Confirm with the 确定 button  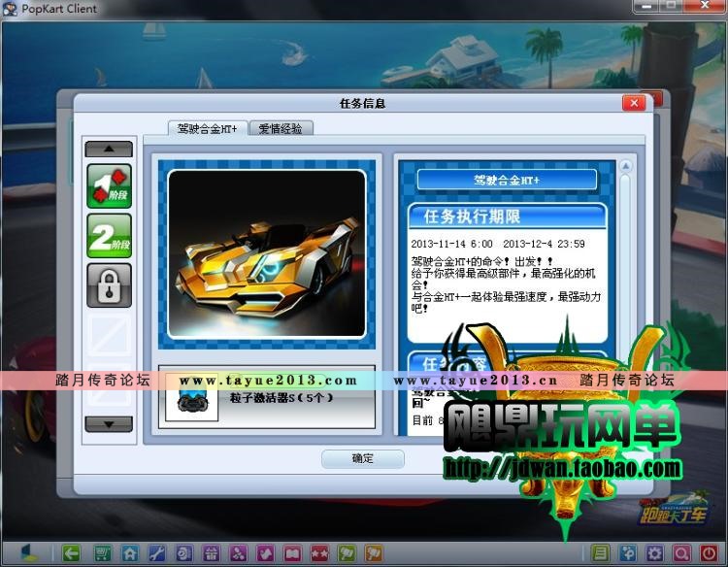click(x=363, y=459)
